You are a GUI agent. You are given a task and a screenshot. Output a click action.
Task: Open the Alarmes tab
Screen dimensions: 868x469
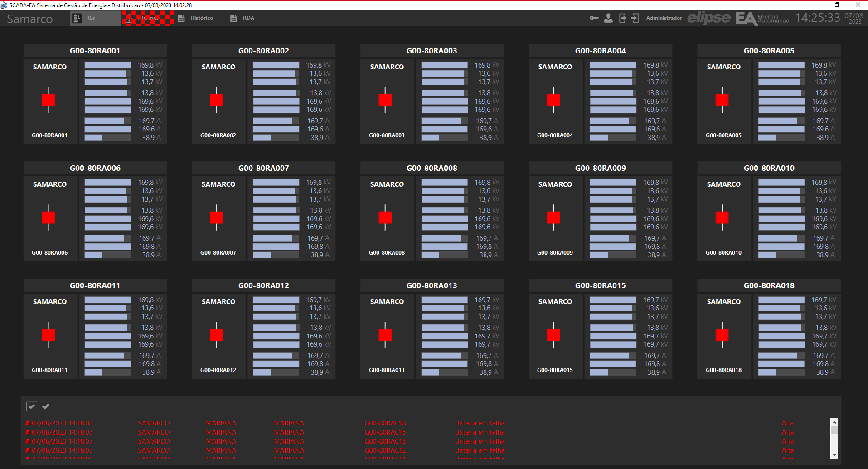tap(148, 18)
